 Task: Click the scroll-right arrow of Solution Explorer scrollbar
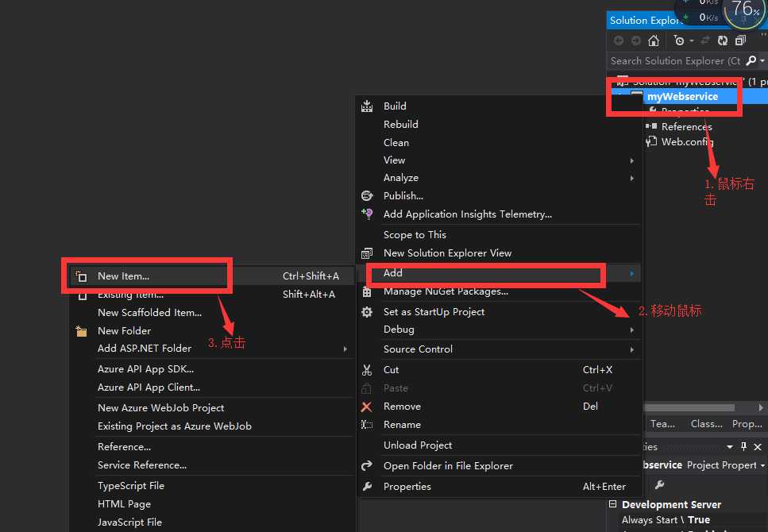[x=761, y=407]
